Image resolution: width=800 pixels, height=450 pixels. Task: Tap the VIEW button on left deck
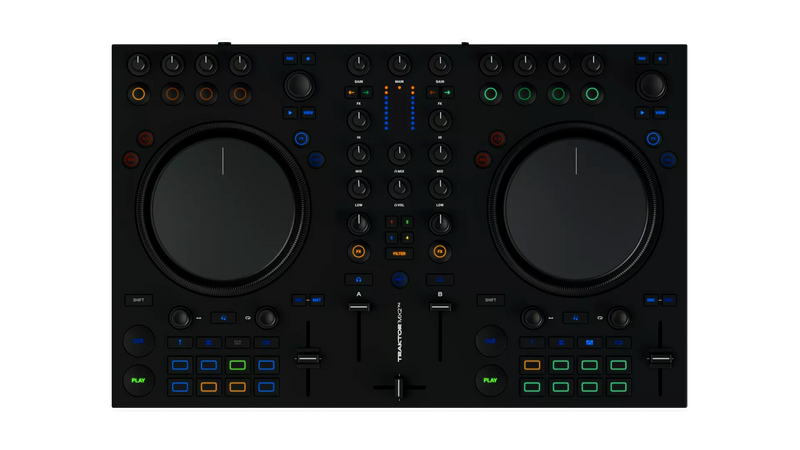coord(308,113)
